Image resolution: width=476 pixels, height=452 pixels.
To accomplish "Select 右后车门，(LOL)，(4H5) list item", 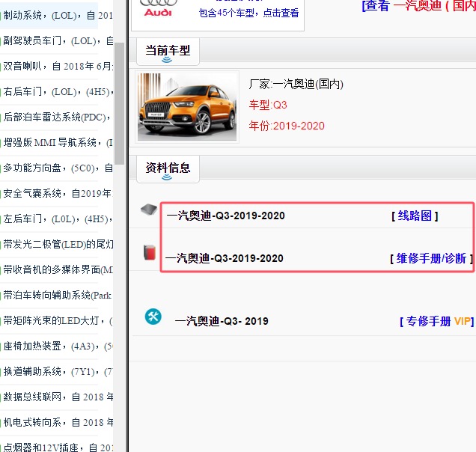I will [x=57, y=92].
